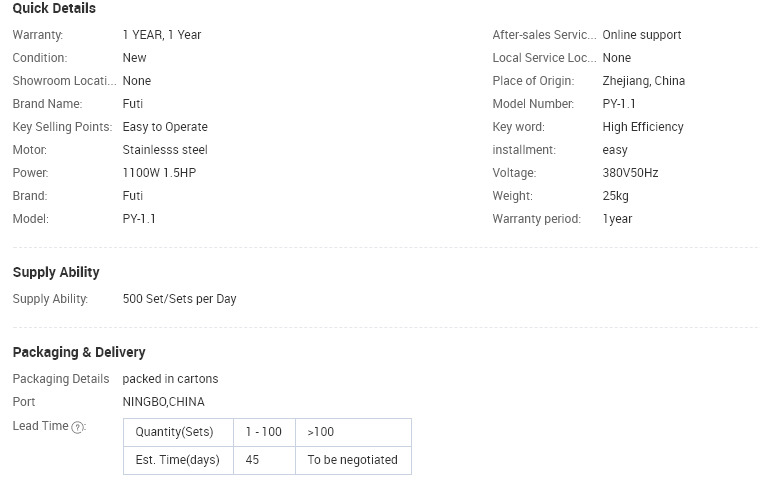Click the truncated After-sales Service label
Screen dimensions: 760x488
tap(544, 35)
